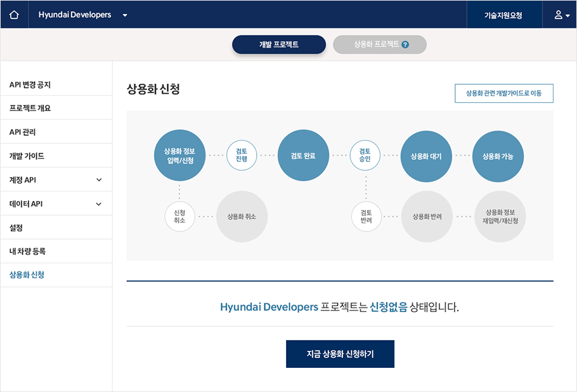The image size is (577, 392).
Task: Select 상용화 신청 sidebar item
Action: click(x=56, y=275)
